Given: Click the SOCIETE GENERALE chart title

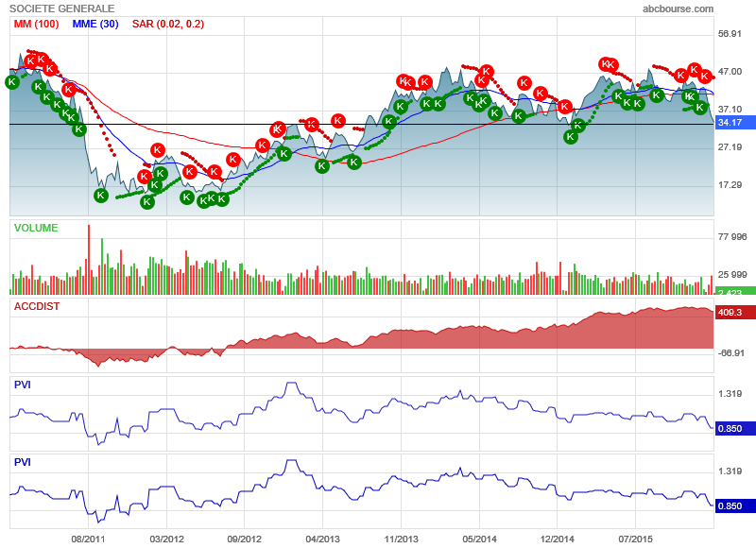Looking at the screenshot, I should pyautogui.click(x=61, y=9).
